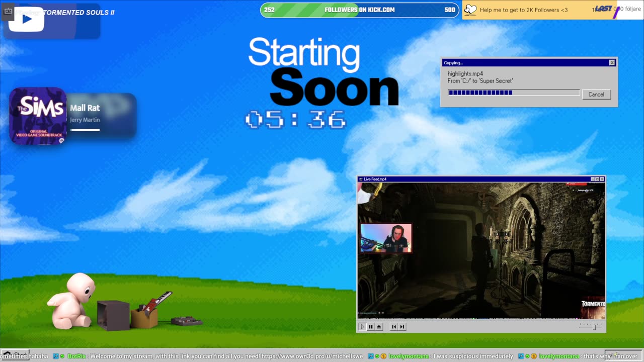Click the 05:36 countdown timer
The height and width of the screenshot is (362, 644).
[x=296, y=120]
